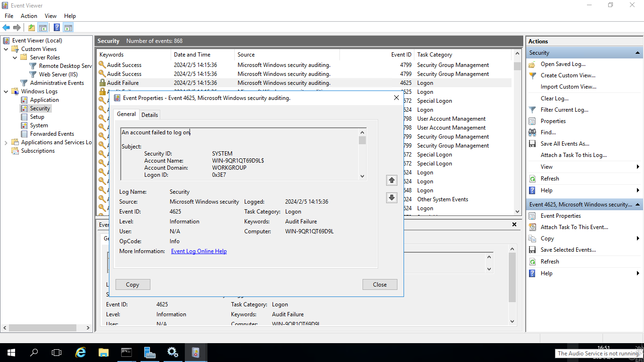
Task: Click the up arrow previous-event button
Action: point(391,180)
